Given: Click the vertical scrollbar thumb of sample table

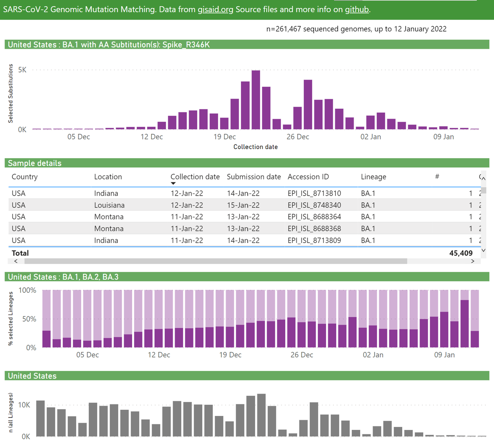Looking at the screenshot, I should click(x=484, y=190).
